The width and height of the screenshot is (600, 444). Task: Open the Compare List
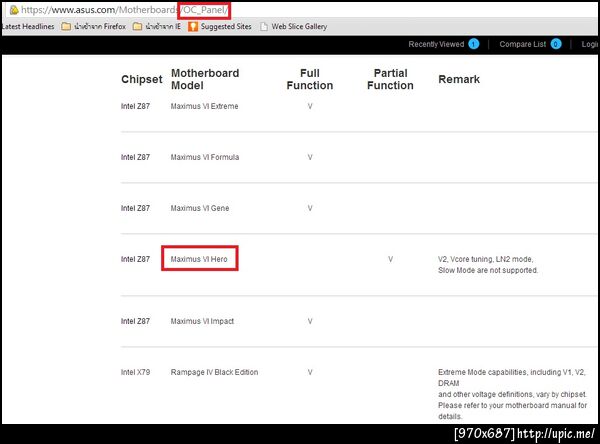click(x=523, y=44)
